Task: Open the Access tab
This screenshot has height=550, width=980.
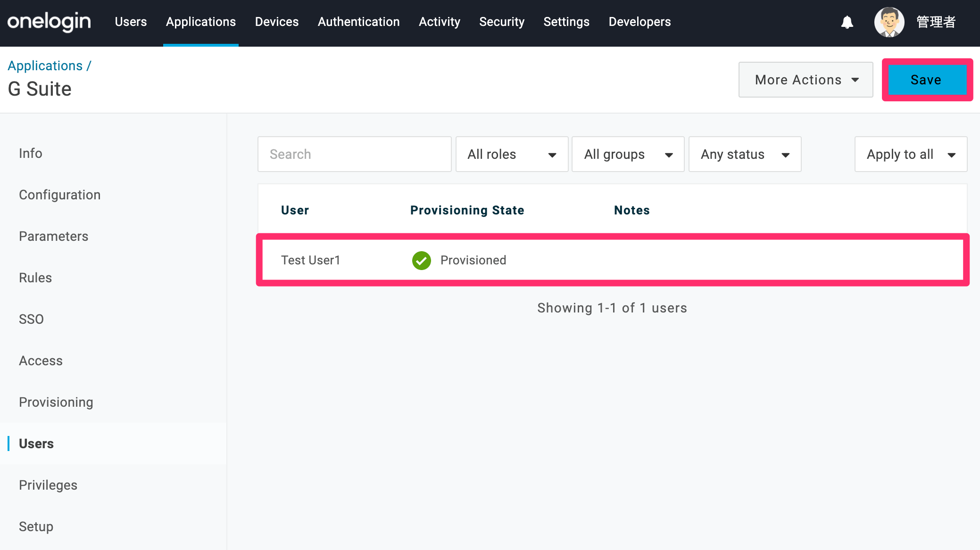Action: tap(41, 361)
